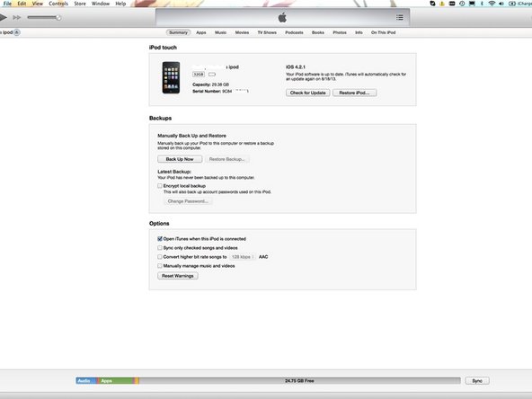
Task: Switch to the Books tab
Action: click(x=318, y=32)
